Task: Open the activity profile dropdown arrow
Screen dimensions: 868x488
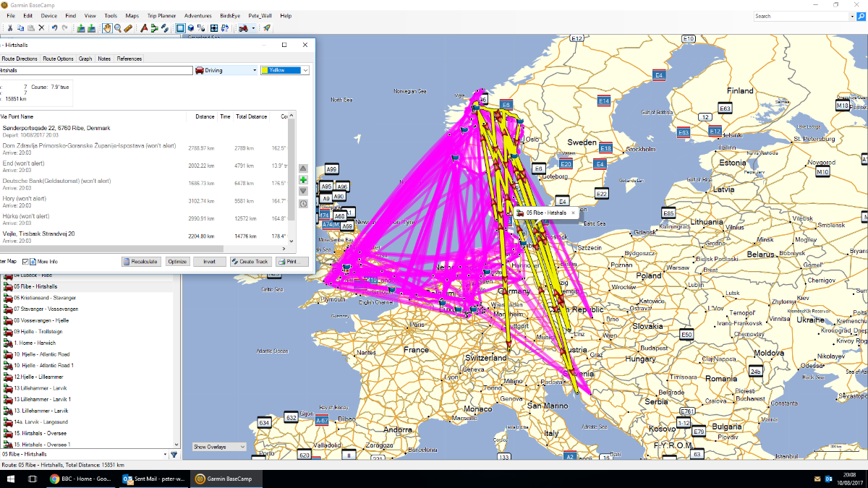Action: click(x=253, y=28)
